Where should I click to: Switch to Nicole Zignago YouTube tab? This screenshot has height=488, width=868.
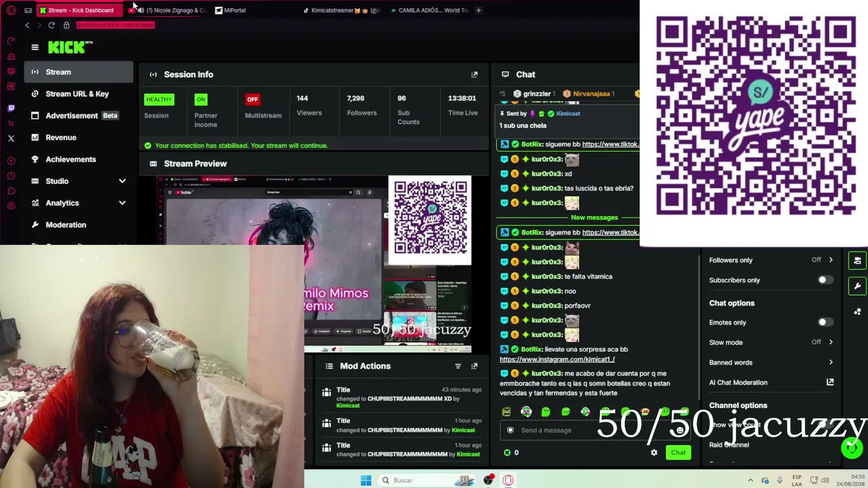166,10
